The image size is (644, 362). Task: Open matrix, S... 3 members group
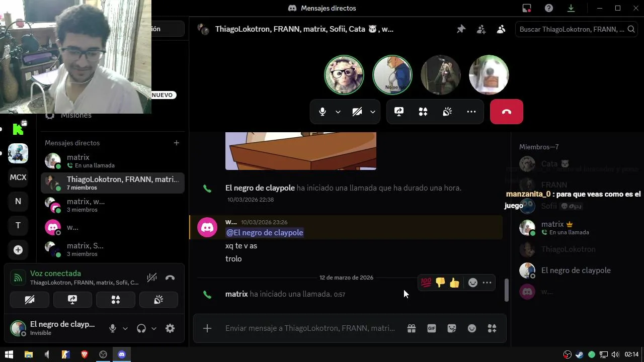113,249
